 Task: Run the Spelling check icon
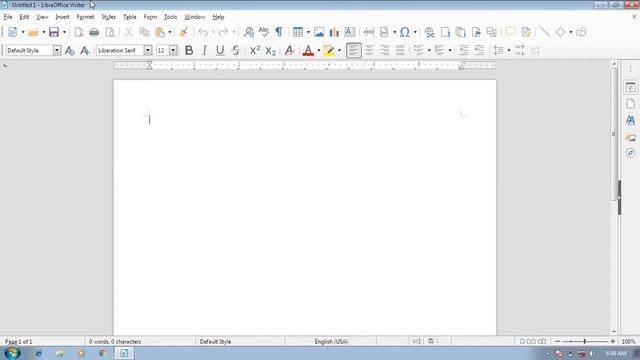coord(264,32)
